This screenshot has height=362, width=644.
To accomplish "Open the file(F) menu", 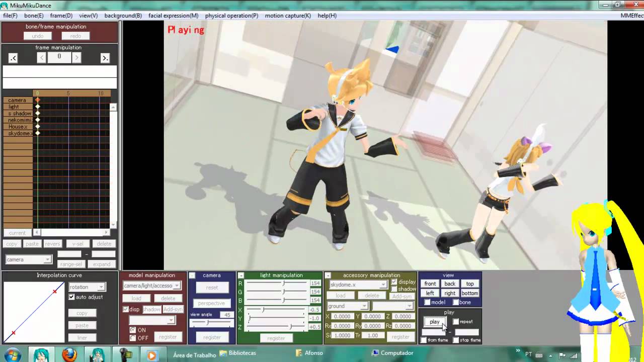I will [x=10, y=16].
